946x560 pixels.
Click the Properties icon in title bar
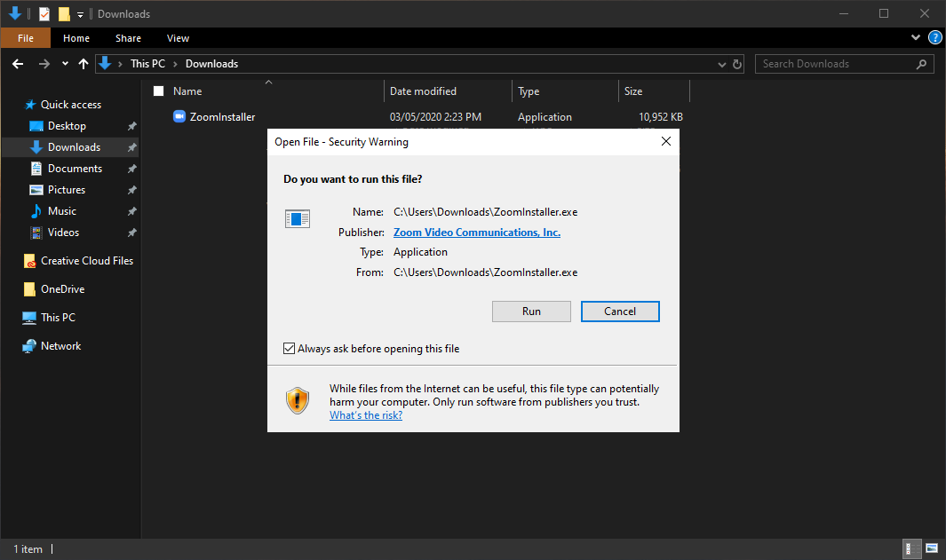pyautogui.click(x=44, y=13)
